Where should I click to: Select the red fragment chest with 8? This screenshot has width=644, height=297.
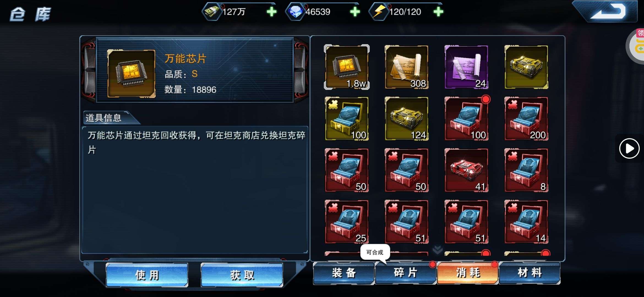tap(526, 170)
